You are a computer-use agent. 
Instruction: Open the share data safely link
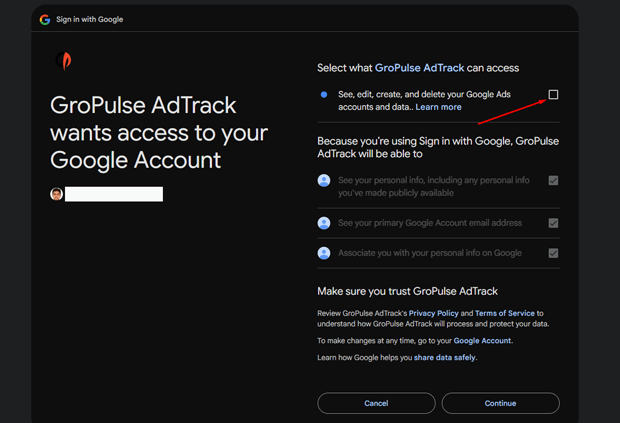(x=444, y=357)
